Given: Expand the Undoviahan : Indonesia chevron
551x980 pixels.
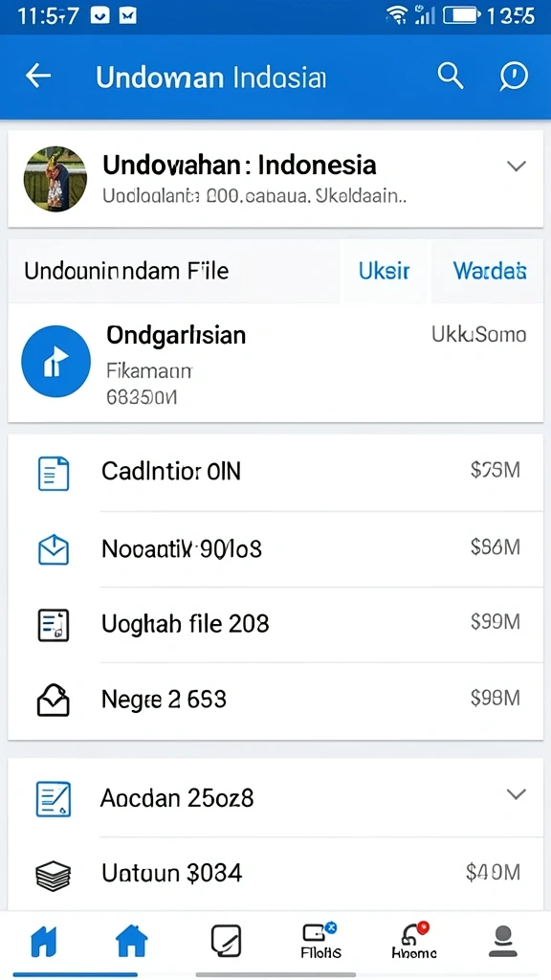Looking at the screenshot, I should pyautogui.click(x=516, y=167).
